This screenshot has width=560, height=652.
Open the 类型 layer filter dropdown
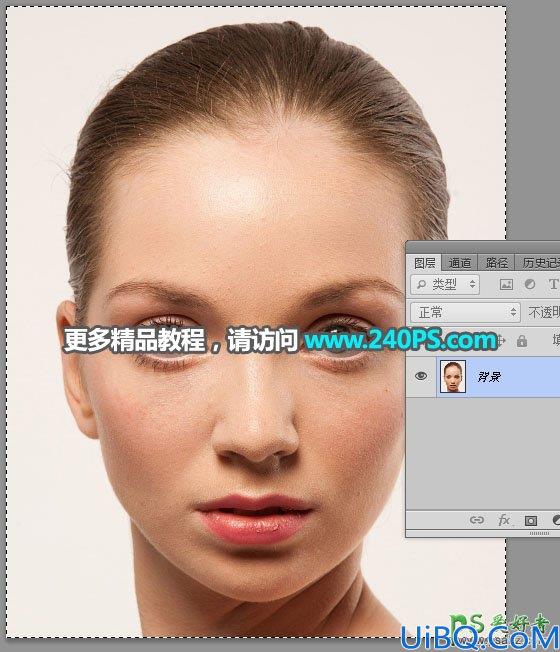click(x=445, y=284)
